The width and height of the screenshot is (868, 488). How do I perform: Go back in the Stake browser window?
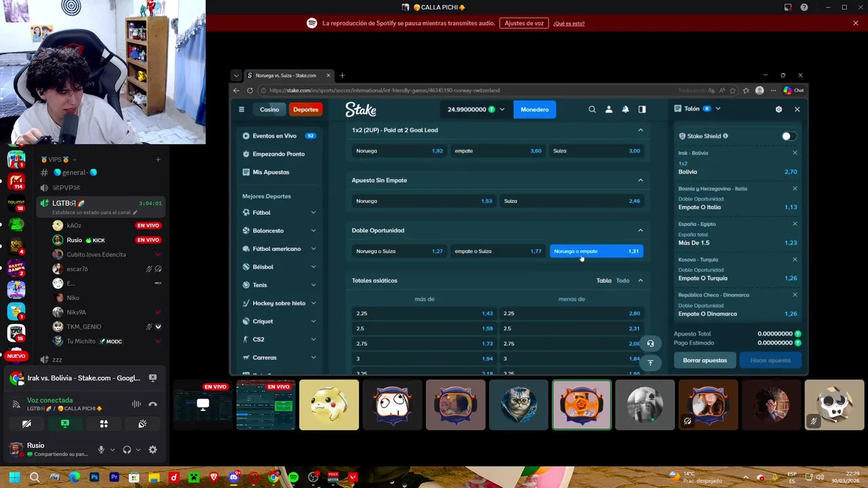[236, 90]
